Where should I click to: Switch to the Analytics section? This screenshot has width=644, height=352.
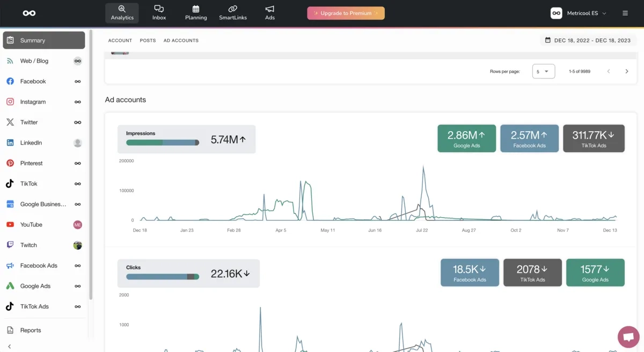(122, 13)
